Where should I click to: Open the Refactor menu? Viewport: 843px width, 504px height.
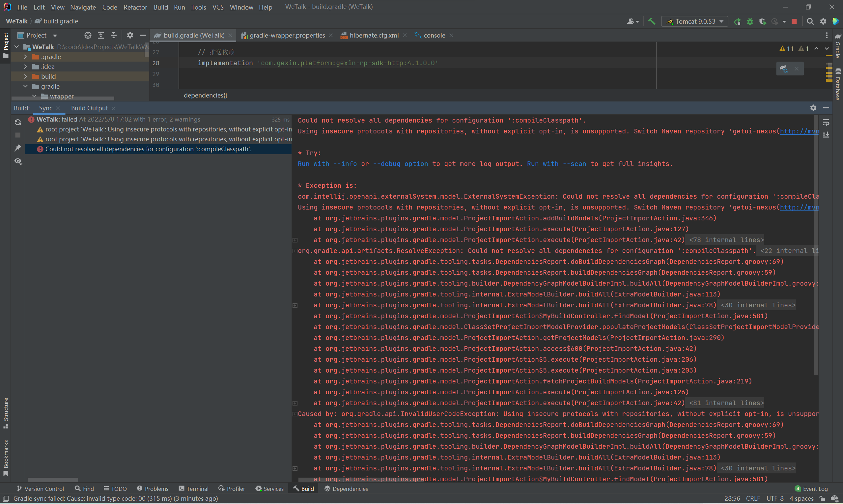pyautogui.click(x=135, y=7)
